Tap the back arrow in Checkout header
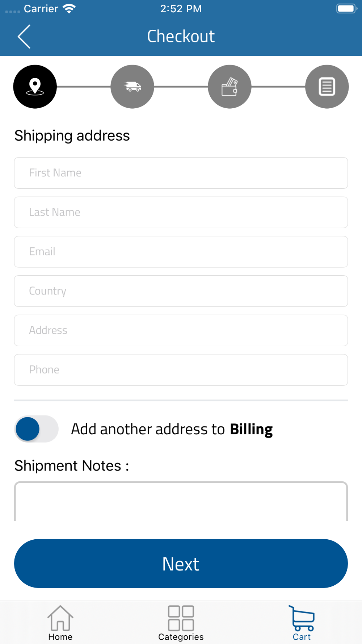 click(24, 37)
